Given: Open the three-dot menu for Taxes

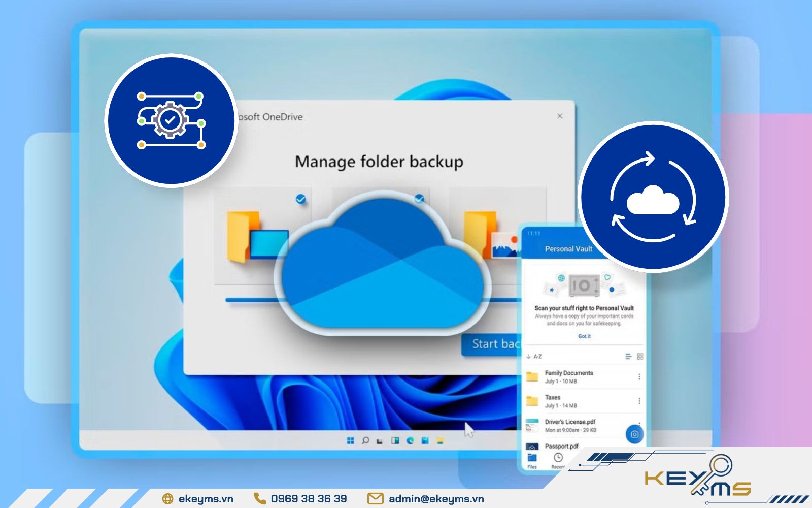Looking at the screenshot, I should pyautogui.click(x=639, y=400).
